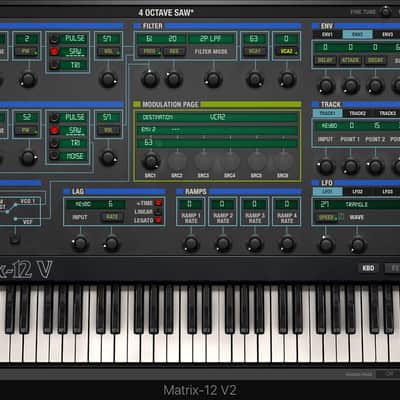Click the knob below the ATTACK button
Image resolution: width=400 pixels, height=400 pixels.
click(x=351, y=86)
